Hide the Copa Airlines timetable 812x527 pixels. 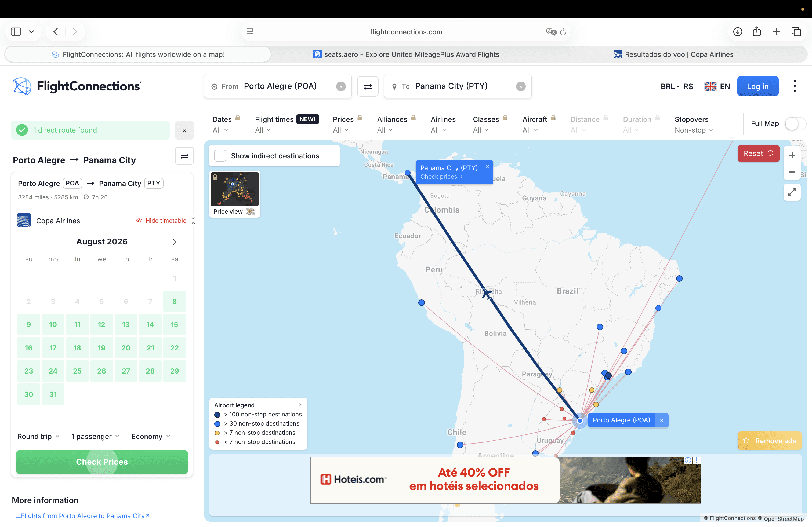(161, 221)
